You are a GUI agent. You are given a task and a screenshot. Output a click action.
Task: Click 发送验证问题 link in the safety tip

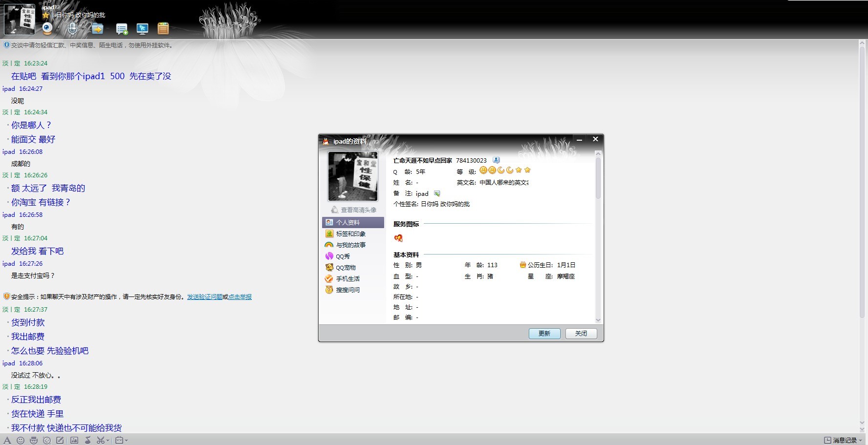(x=205, y=297)
